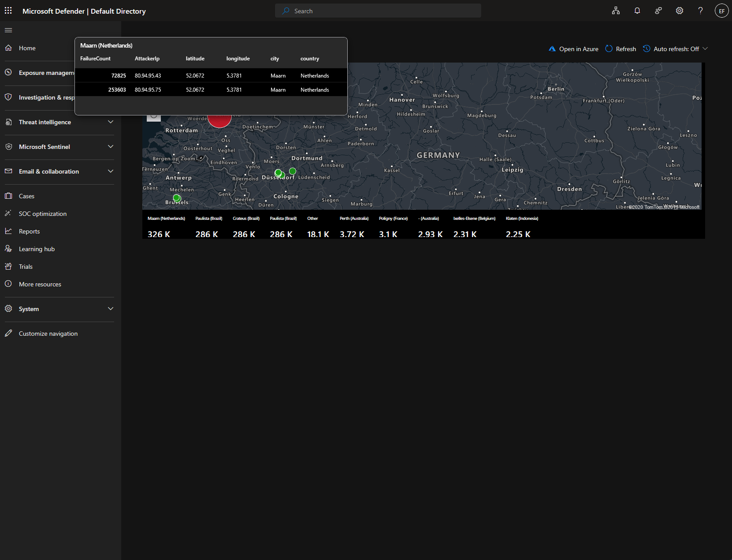The image size is (732, 560).
Task: Open the app launcher grid icon
Action: point(8,11)
